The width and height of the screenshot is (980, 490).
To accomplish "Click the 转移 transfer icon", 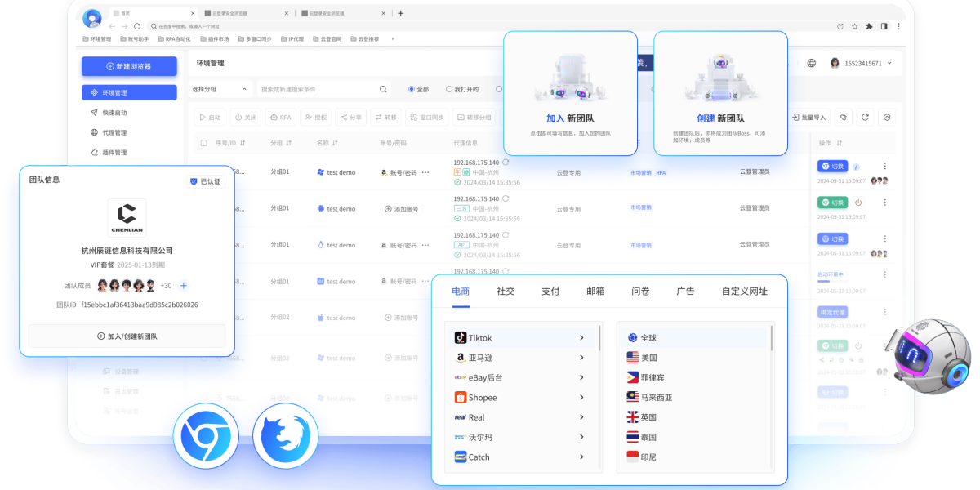I will 386,117.
